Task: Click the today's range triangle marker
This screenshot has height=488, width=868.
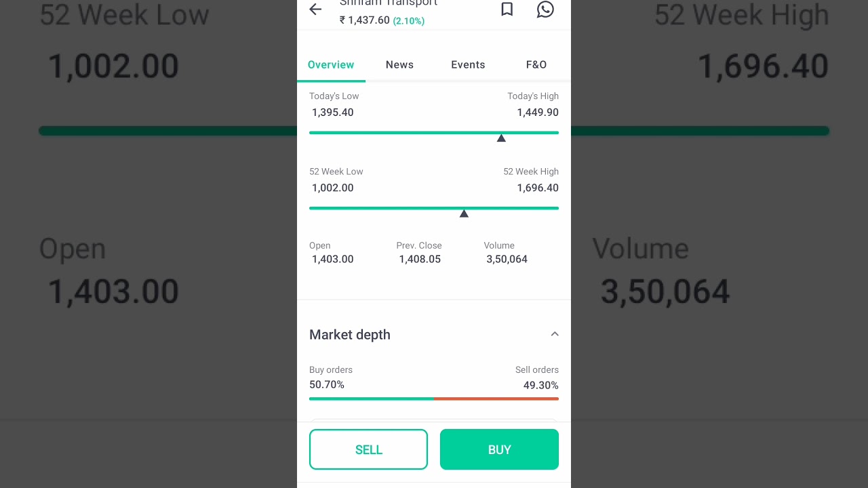Action: click(x=501, y=138)
